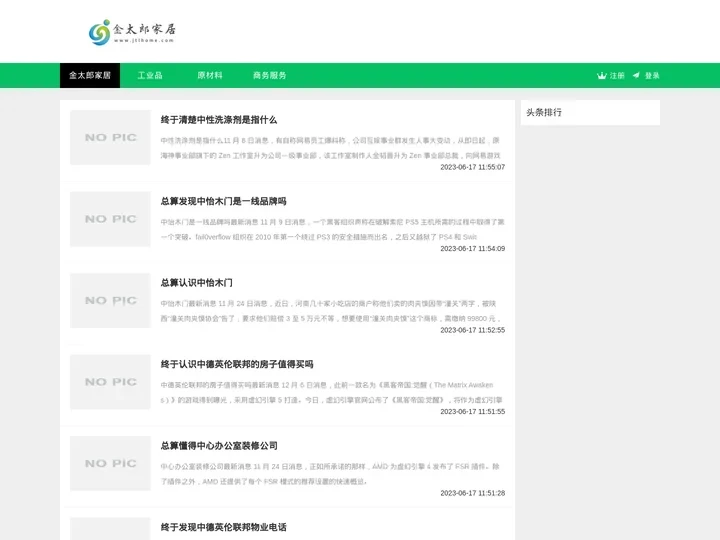Open the 金太郎家居 home tab

tap(90, 75)
